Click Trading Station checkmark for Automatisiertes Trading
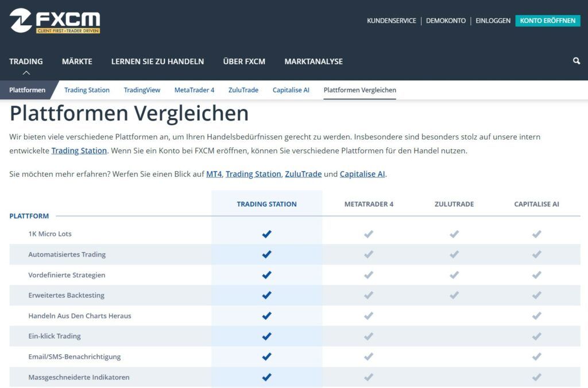Viewport: 588px width, 388px height. point(266,254)
